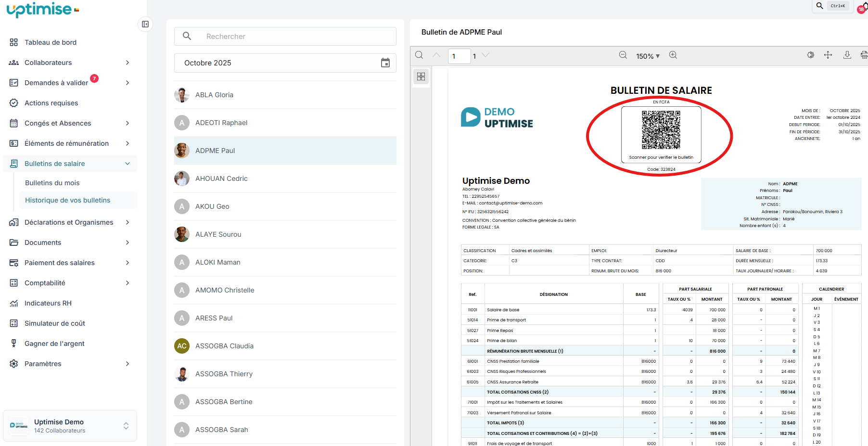Viewport: 868px width, 446px height.
Task: Open notifications bell with 18 badge
Action: point(864,7)
